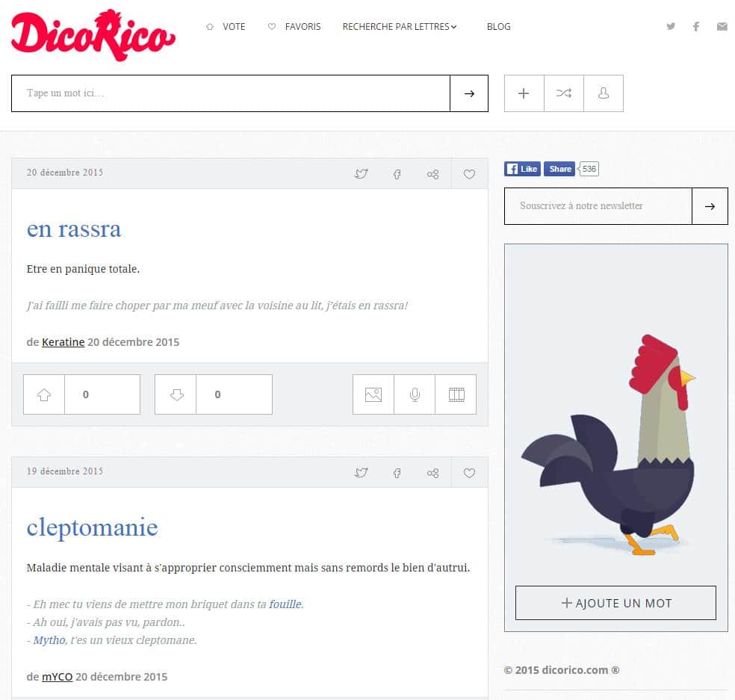The width and height of the screenshot is (735, 700).
Task: Open author mYCO's profile link
Action: click(x=58, y=677)
